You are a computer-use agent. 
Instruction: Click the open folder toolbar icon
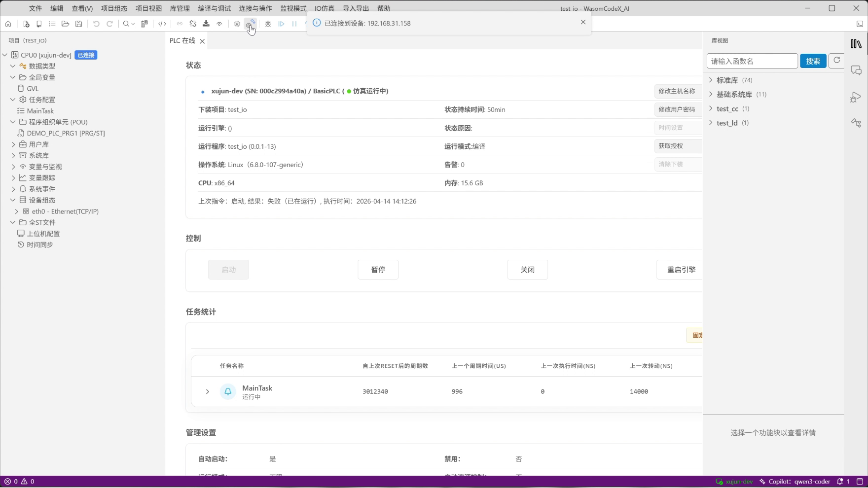65,24
